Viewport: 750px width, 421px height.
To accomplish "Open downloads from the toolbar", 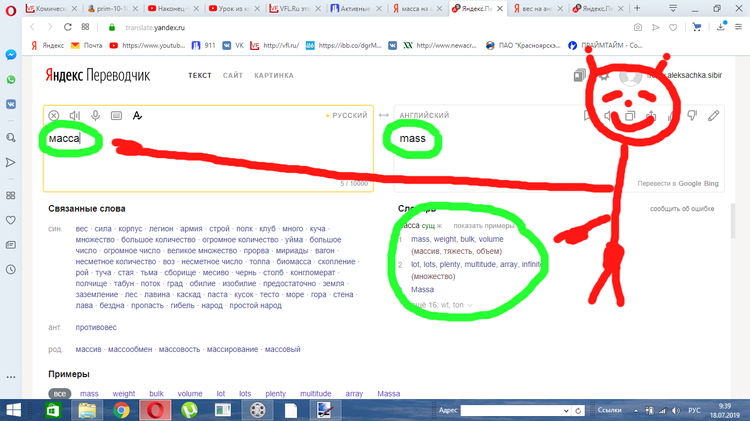I will tap(721, 27).
